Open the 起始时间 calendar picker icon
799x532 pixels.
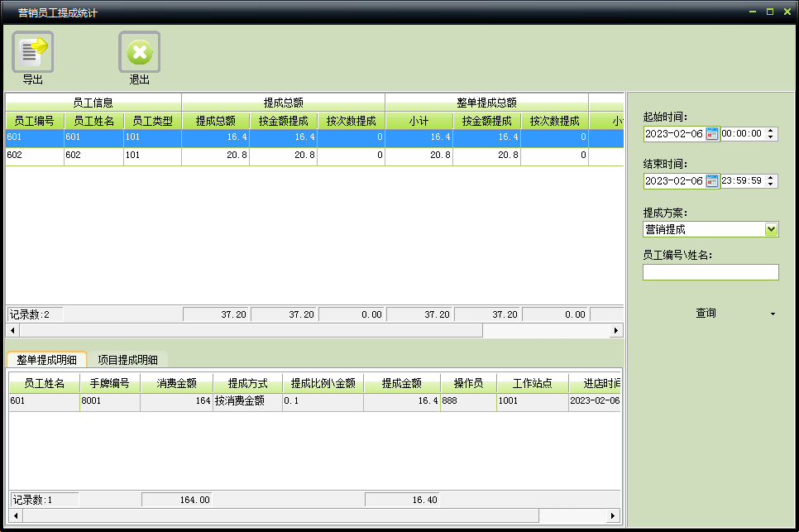[712, 133]
